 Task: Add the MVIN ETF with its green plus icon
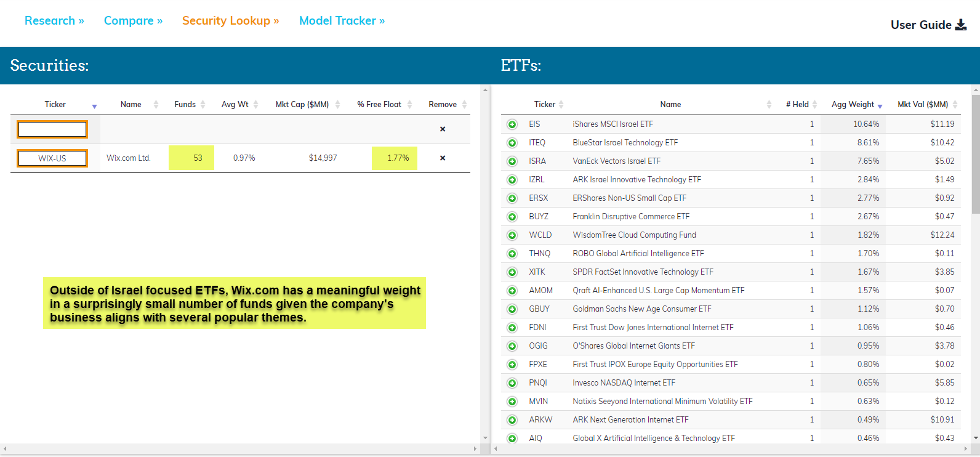tap(512, 402)
